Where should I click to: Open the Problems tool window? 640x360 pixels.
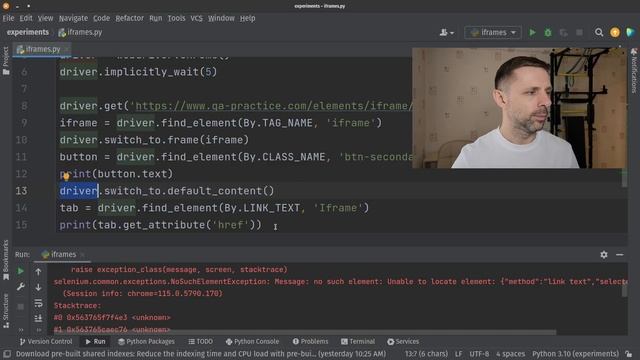point(310,342)
